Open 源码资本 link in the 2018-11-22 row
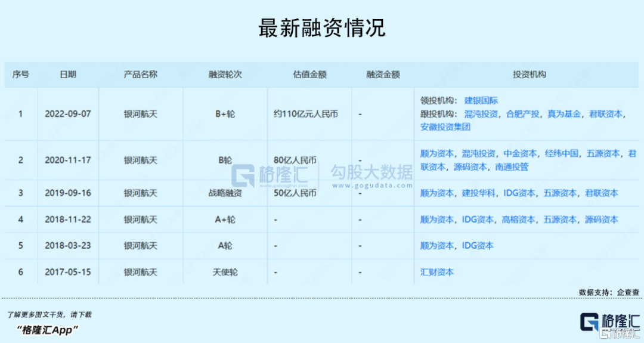 602,220
